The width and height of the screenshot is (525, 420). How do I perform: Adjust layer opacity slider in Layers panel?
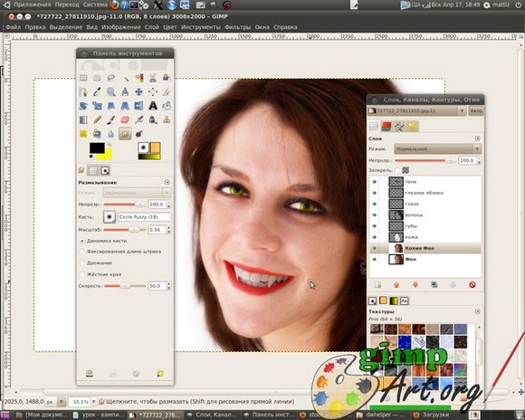(x=425, y=161)
